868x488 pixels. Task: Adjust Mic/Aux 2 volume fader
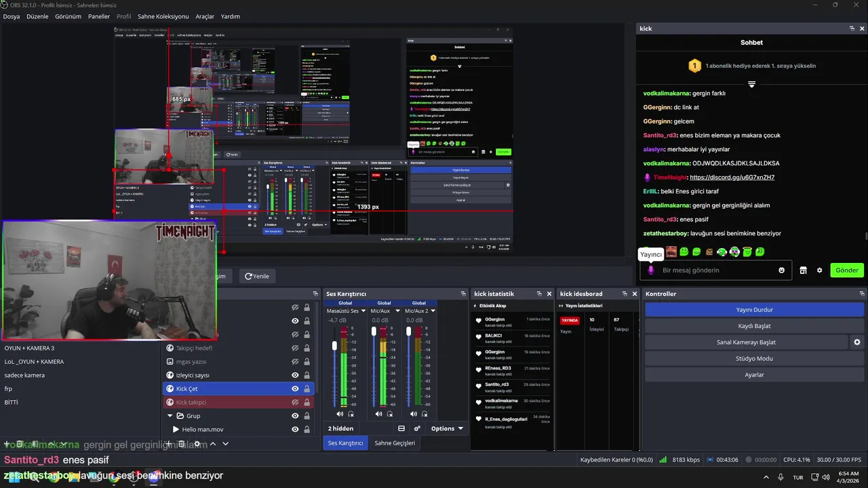(x=409, y=331)
